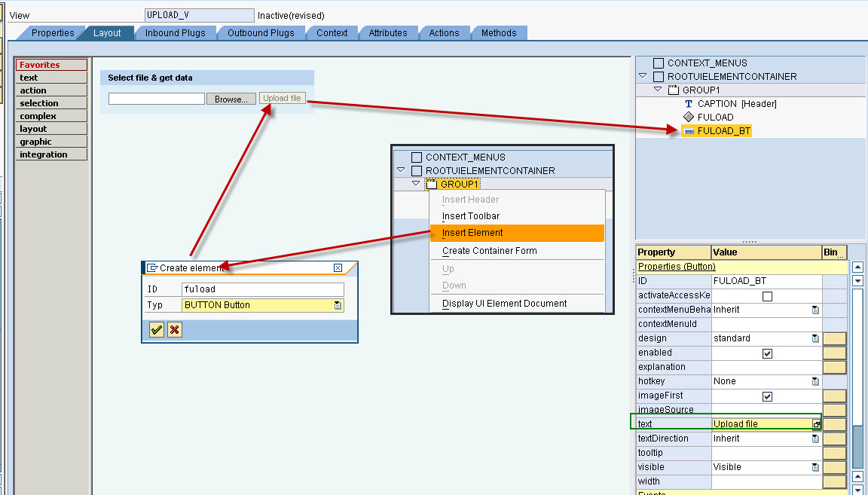The height and width of the screenshot is (495, 868).
Task: Click the Bin binding box for design property
Action: pos(833,338)
